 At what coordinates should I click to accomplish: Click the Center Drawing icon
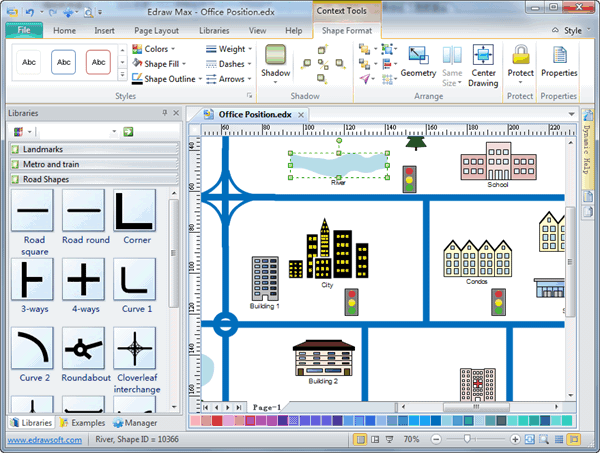coord(484,57)
